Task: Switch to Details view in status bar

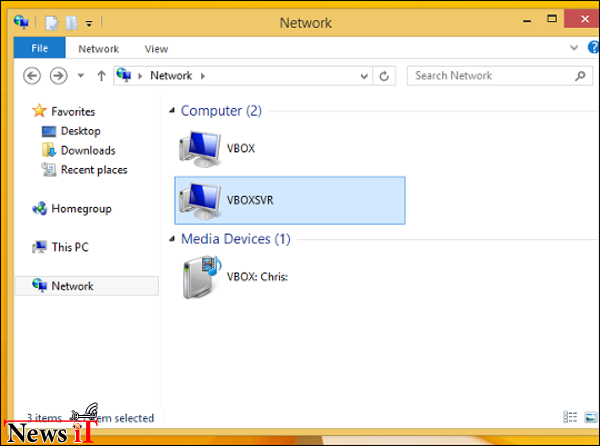Action: (570, 417)
